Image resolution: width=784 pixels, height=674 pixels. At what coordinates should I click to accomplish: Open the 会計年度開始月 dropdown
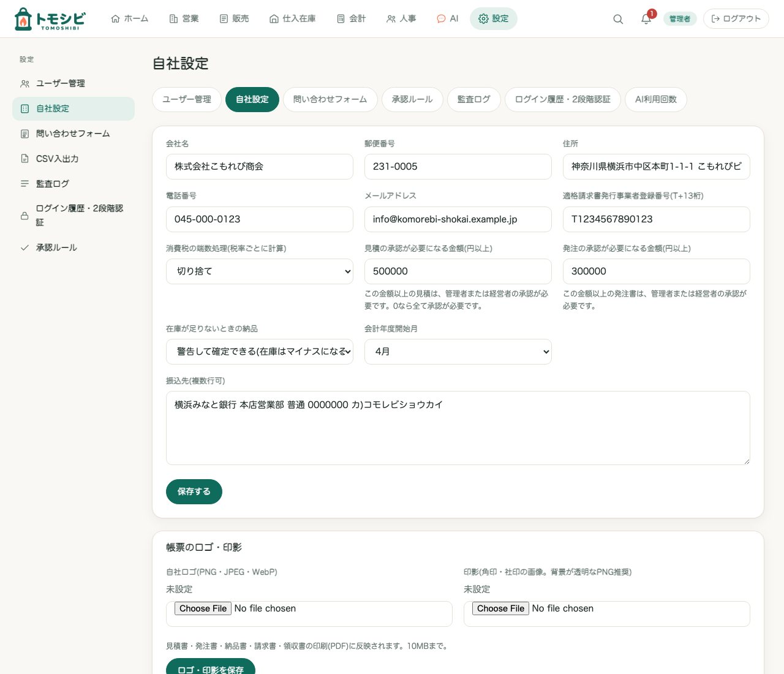(x=458, y=352)
